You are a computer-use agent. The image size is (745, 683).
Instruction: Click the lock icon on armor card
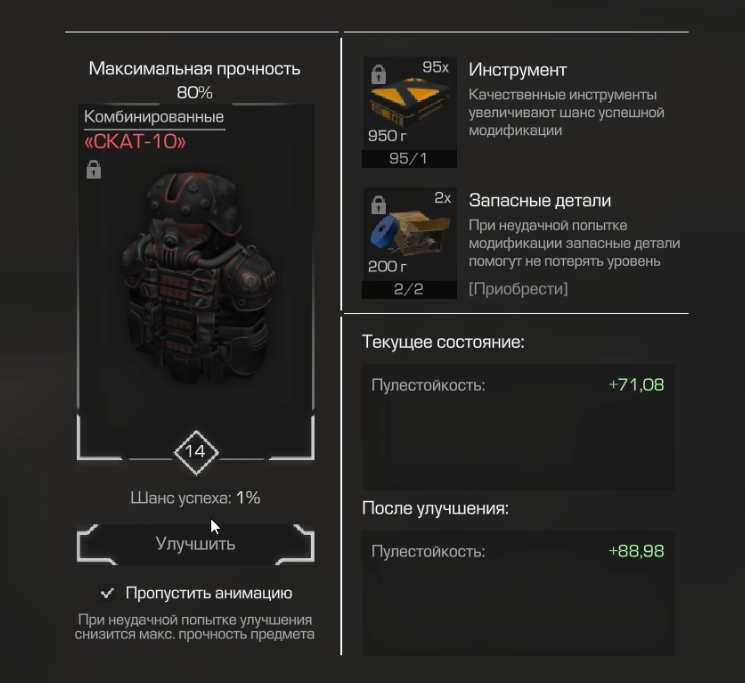[x=94, y=170]
